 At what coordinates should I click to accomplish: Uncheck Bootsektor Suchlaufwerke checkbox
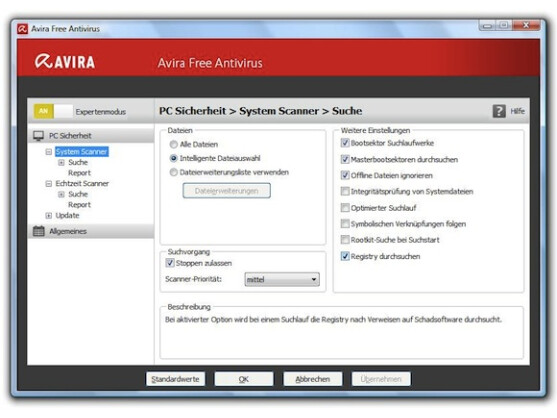(x=345, y=143)
